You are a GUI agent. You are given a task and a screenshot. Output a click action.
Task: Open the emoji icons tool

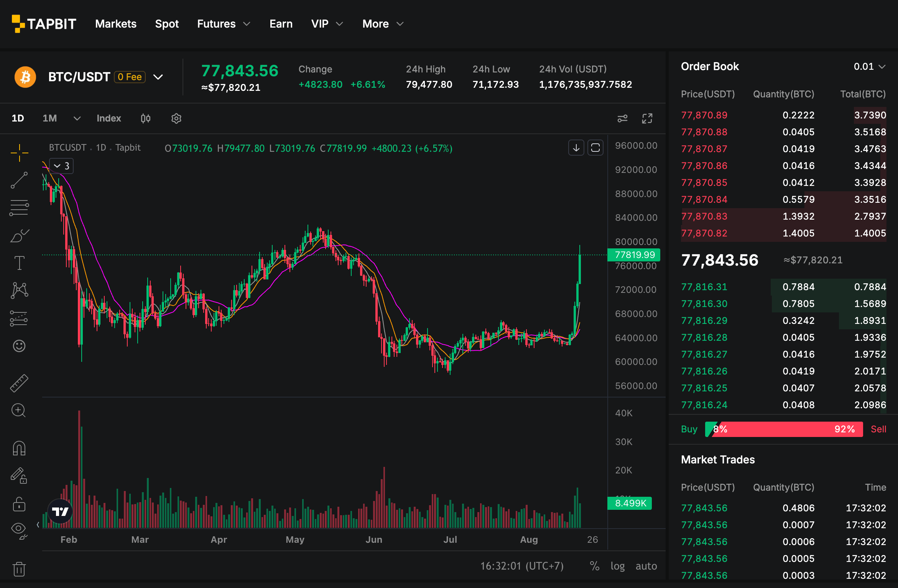(19, 346)
